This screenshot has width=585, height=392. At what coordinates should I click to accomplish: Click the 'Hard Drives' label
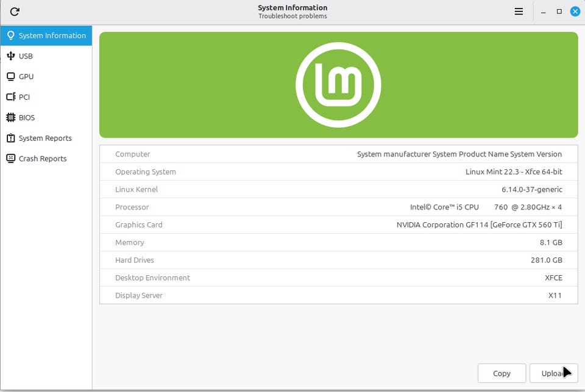(134, 260)
